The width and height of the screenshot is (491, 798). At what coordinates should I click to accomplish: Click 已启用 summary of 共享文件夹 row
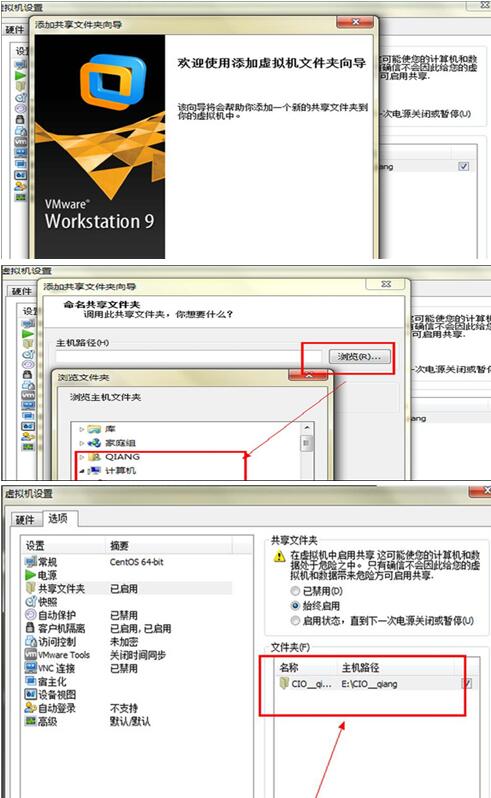[124, 588]
